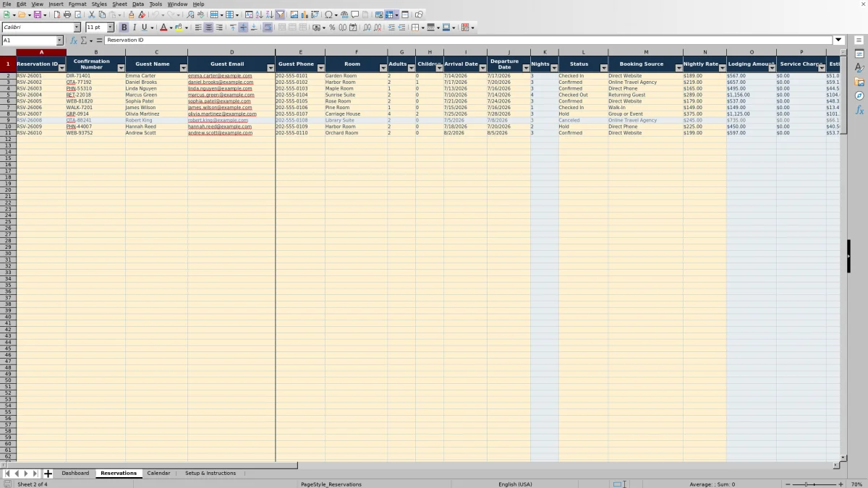Screen dimensions: 868x488
Task: Insert special character omega icon
Action: pos(328,14)
